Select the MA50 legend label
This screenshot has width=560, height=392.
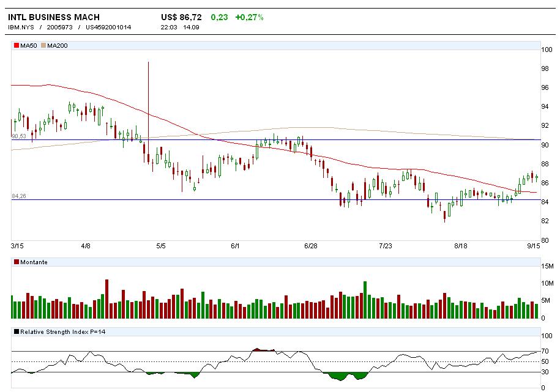[x=29, y=45]
